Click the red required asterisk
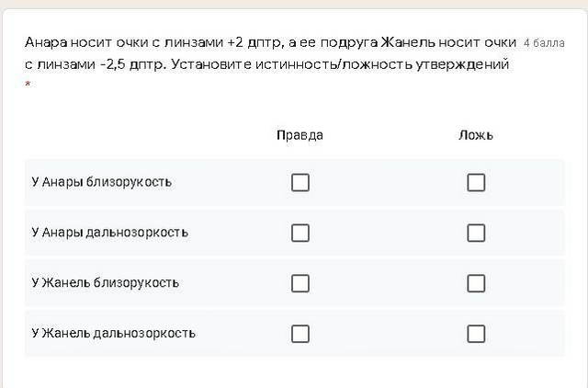The height and width of the screenshot is (388, 588). tap(28, 85)
